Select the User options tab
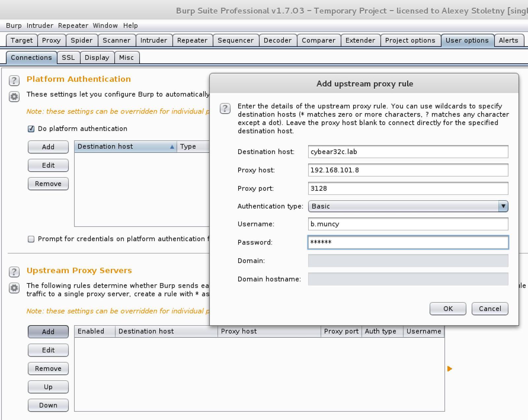This screenshot has width=528, height=420. (467, 40)
